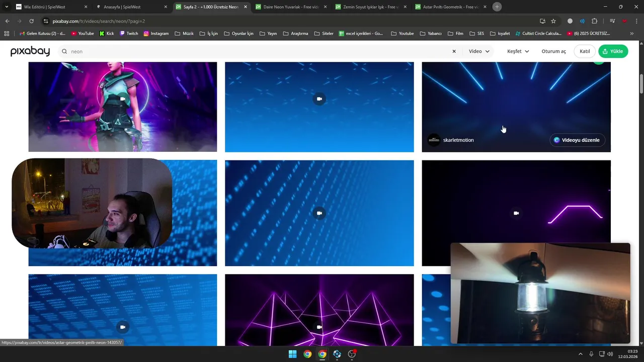Open the Windows Start button
Viewport: 644px width, 362px height.
pyautogui.click(x=292, y=354)
